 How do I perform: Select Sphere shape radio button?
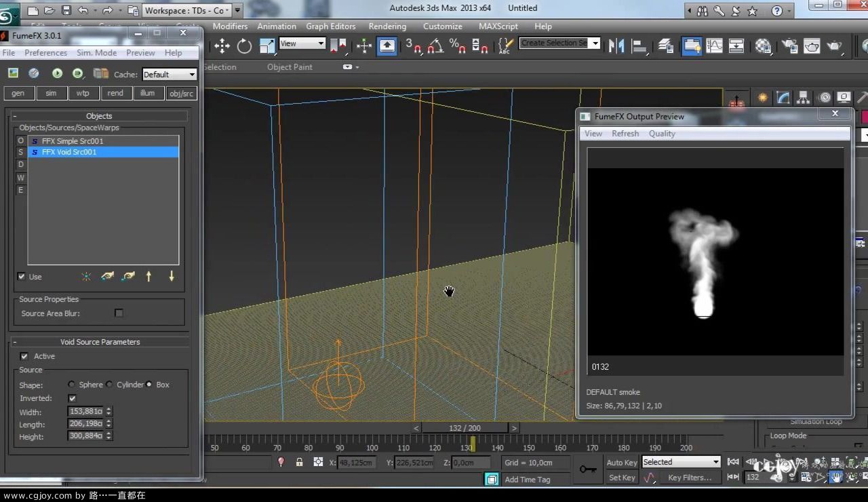pos(72,385)
